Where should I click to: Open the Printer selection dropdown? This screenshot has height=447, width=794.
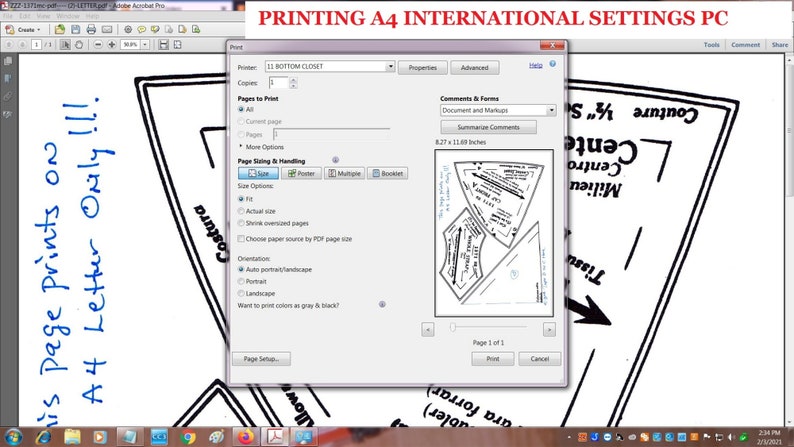pos(330,66)
